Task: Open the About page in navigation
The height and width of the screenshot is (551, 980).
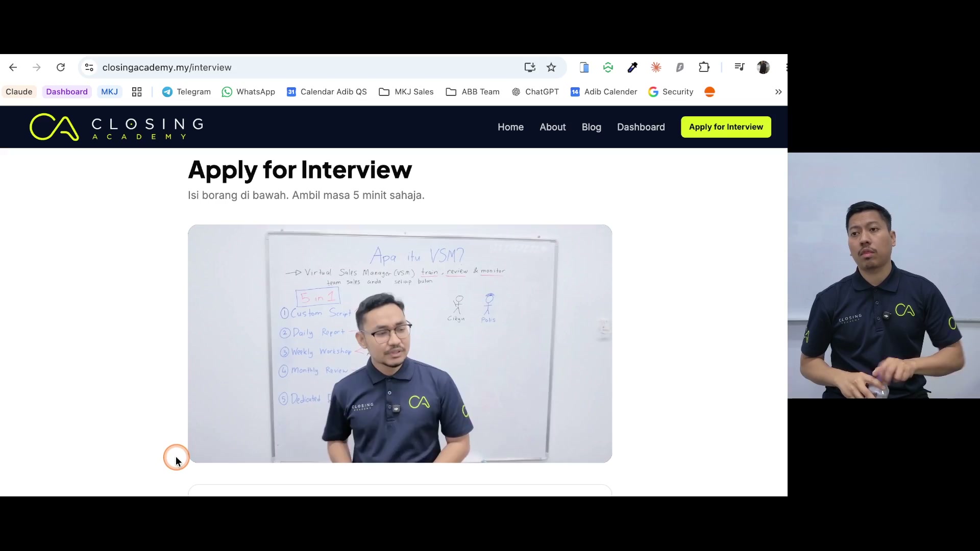Action: coord(553,127)
